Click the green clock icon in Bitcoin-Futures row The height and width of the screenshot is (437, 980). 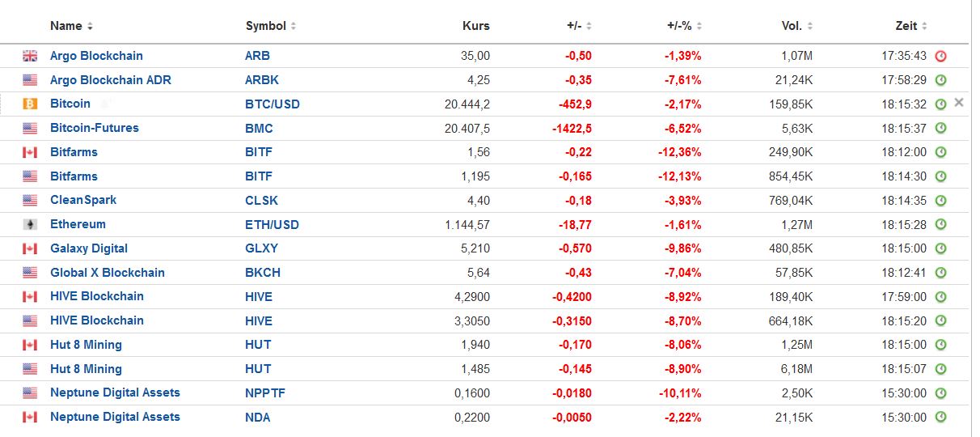[940, 128]
